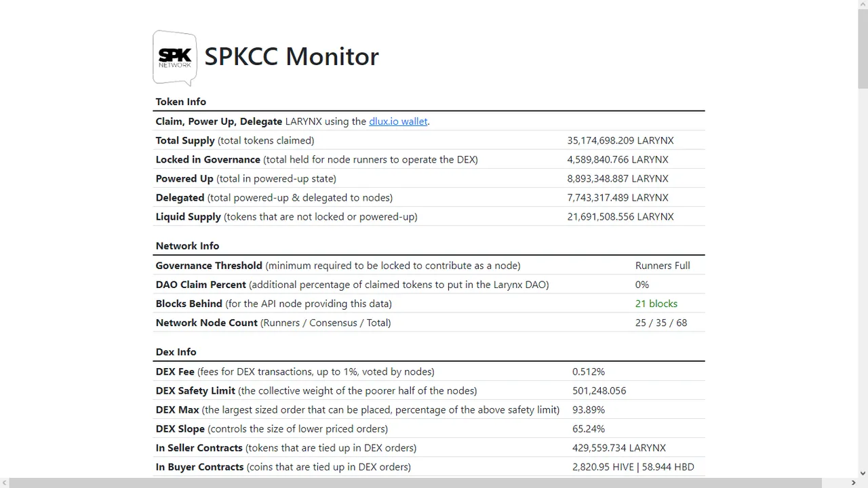The height and width of the screenshot is (488, 868).
Task: Click the DEX Safety Limit label
Action: 195,390
